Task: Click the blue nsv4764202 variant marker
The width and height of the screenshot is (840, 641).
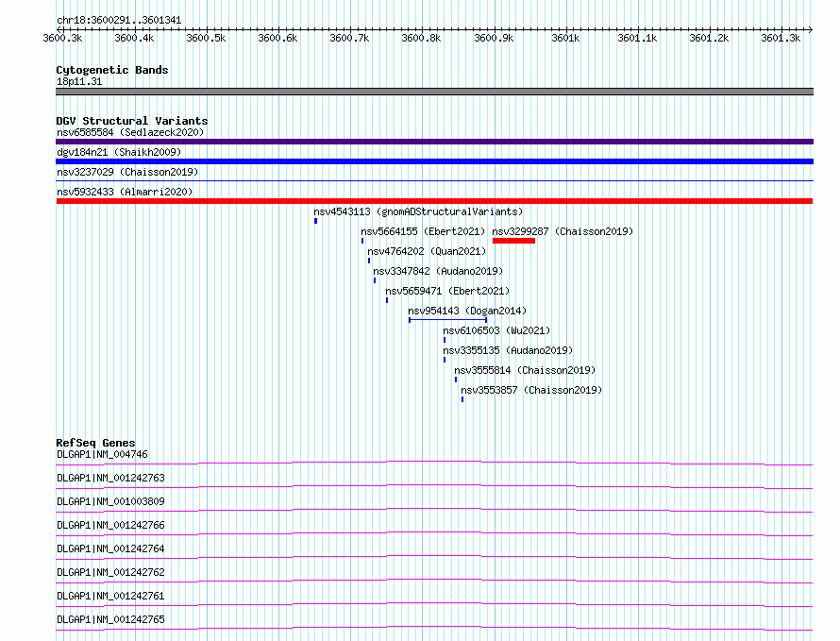Action: click(x=369, y=261)
